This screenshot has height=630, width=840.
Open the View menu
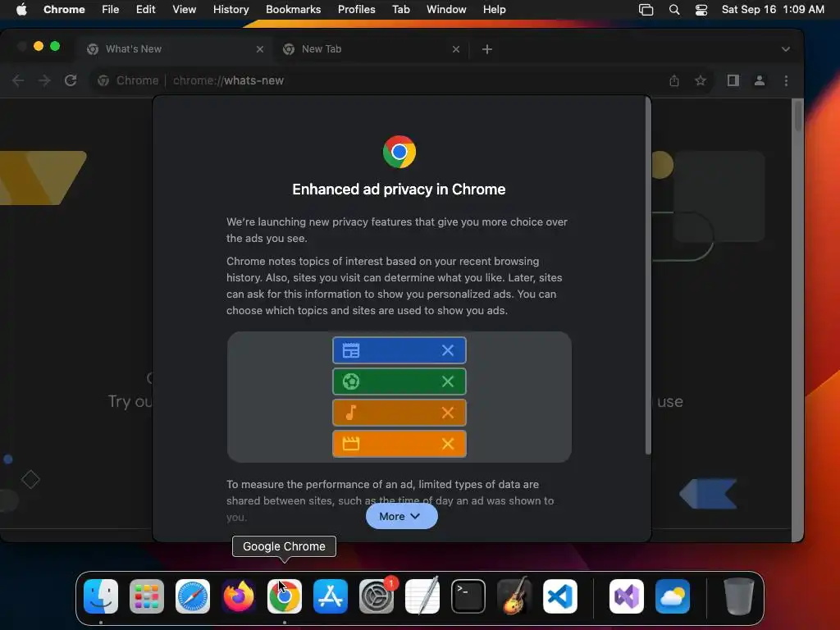tap(184, 9)
